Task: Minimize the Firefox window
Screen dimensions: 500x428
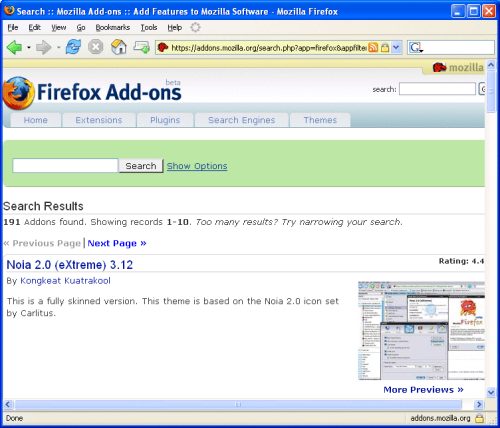Action: [458, 11]
